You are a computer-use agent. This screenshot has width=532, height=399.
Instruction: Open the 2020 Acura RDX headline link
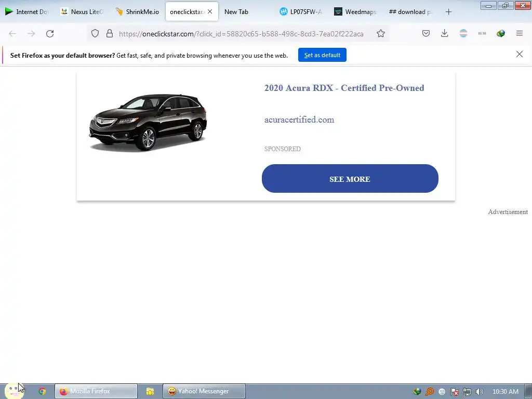(344, 88)
